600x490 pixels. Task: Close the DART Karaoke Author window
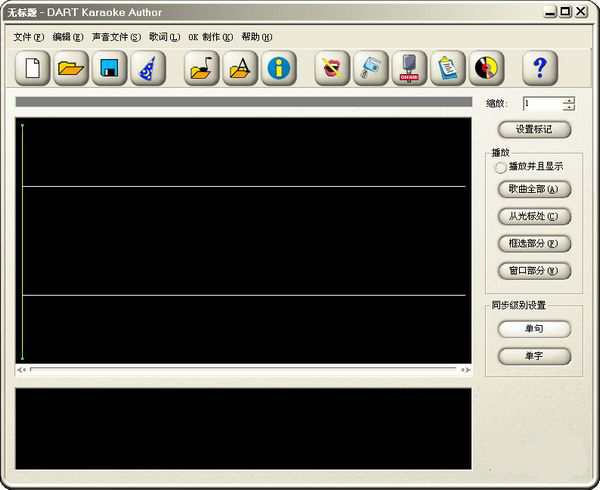[x=580, y=11]
